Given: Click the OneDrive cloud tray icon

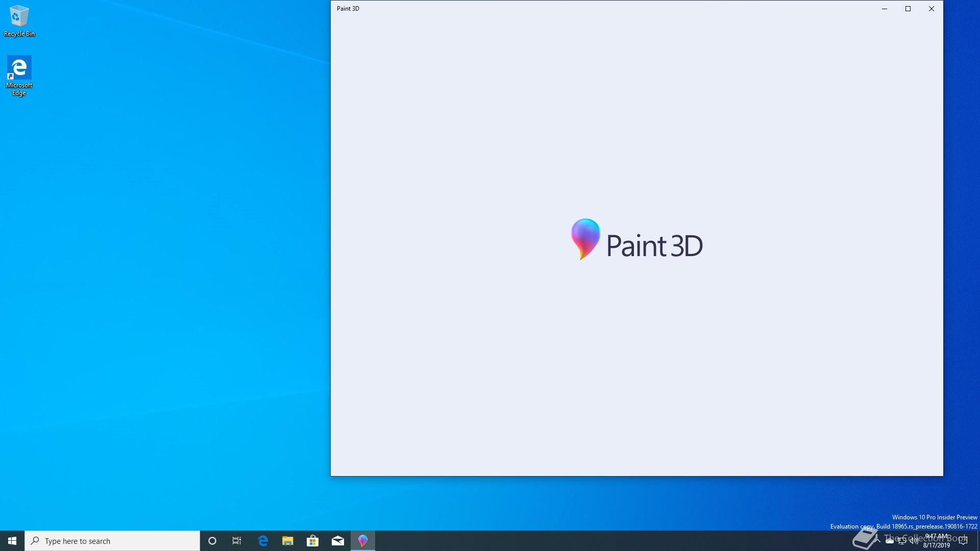Looking at the screenshot, I should [890, 541].
